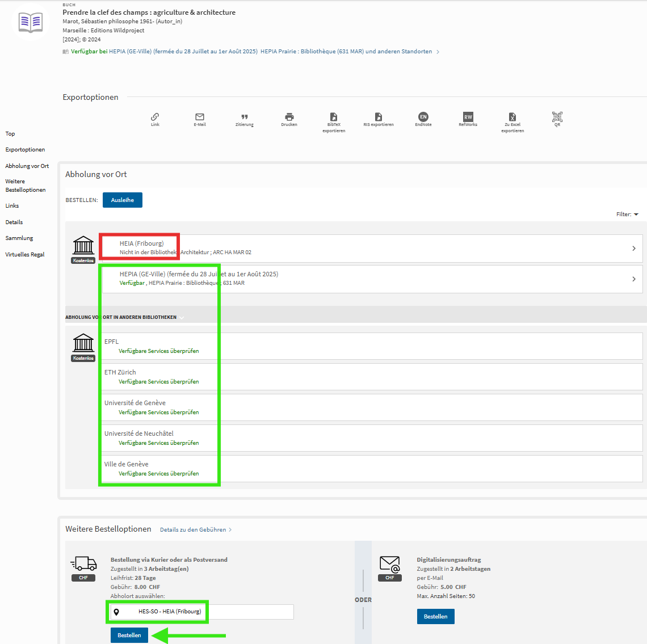
Task: Export to RefWorks
Action: pyautogui.click(x=468, y=117)
